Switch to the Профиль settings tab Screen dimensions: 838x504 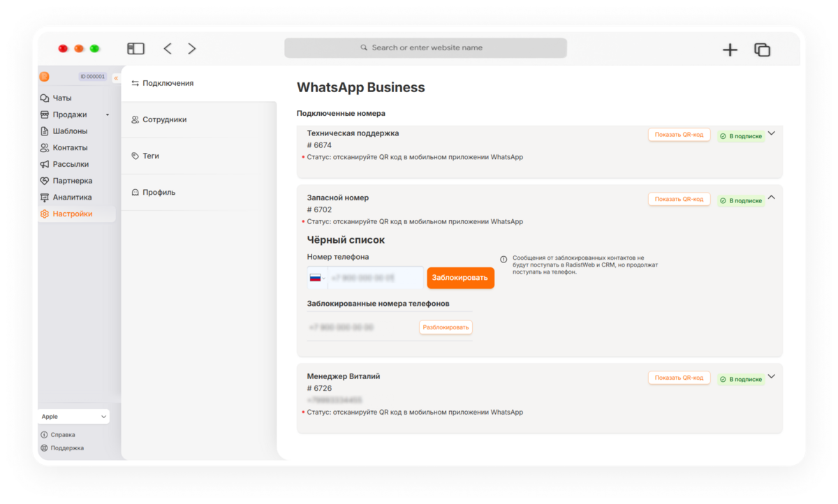[x=199, y=192]
